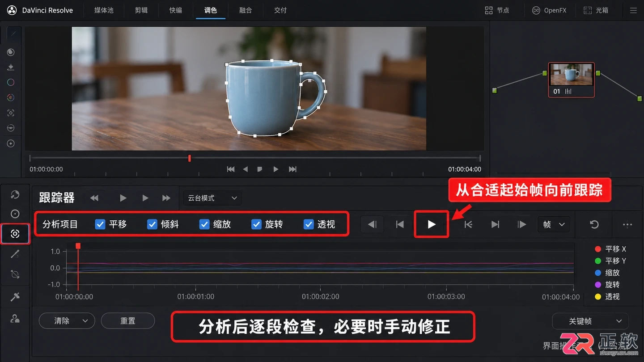Open the hamburger menu at top right
Viewport: 644px width, 362px height.
pos(633,10)
